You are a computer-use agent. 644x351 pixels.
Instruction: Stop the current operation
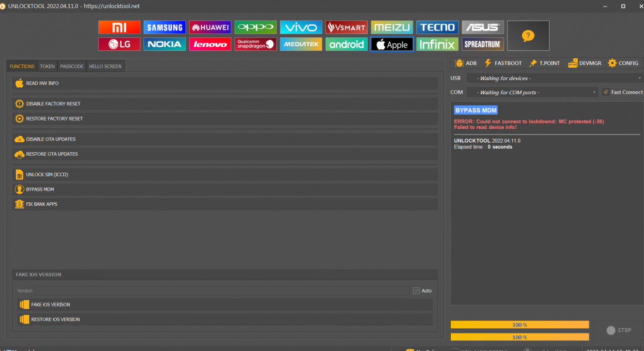pyautogui.click(x=619, y=330)
